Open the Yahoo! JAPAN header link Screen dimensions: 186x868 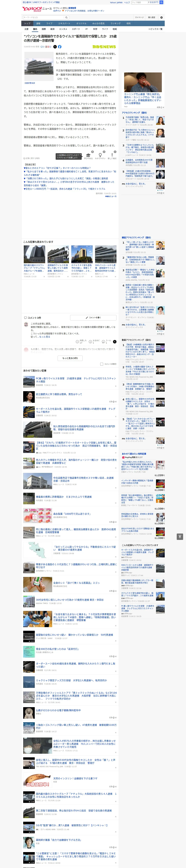[116, 2]
